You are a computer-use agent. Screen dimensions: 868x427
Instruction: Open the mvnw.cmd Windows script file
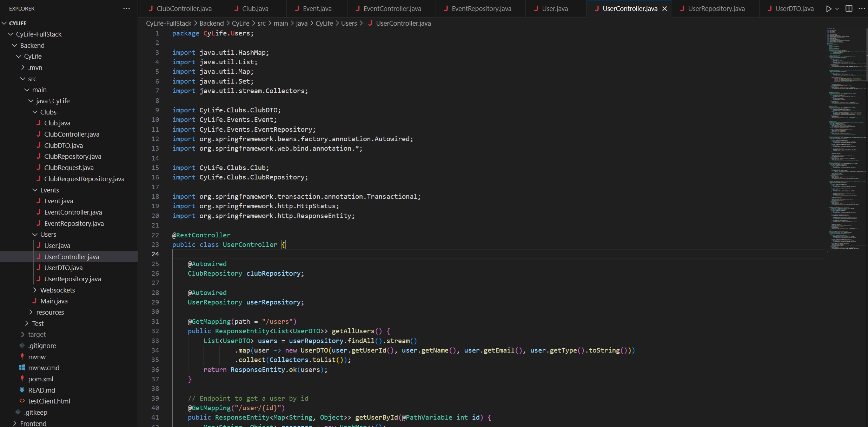[44, 368]
